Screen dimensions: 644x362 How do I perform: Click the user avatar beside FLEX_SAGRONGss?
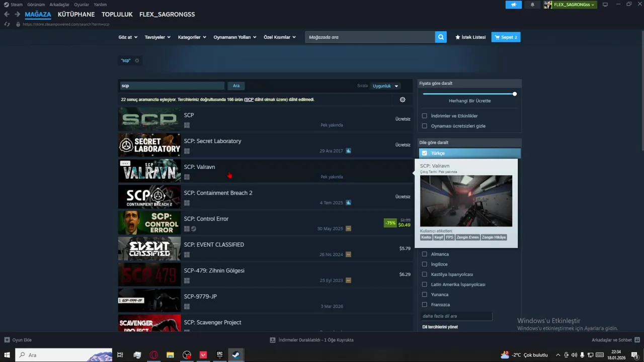[x=548, y=5]
